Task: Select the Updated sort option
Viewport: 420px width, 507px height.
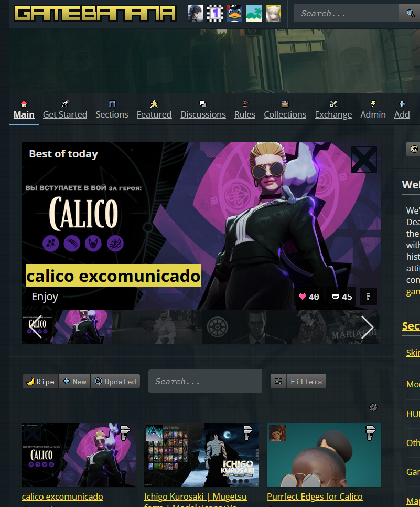Action: coord(115,381)
